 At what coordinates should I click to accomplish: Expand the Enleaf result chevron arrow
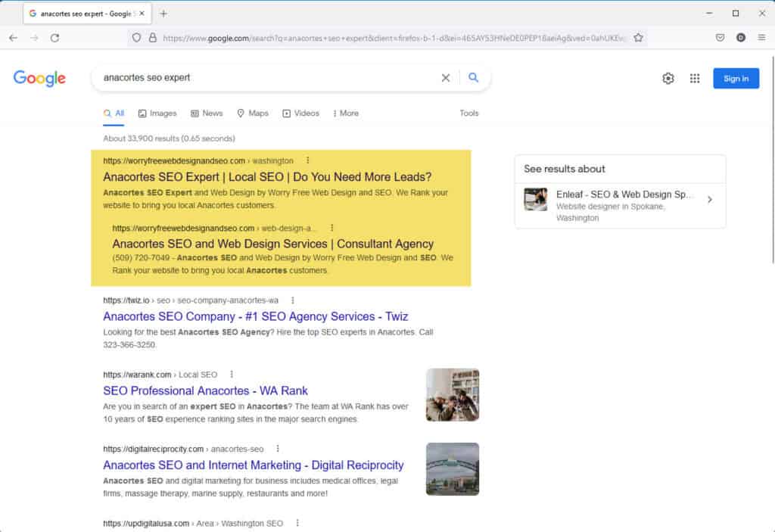(x=710, y=200)
